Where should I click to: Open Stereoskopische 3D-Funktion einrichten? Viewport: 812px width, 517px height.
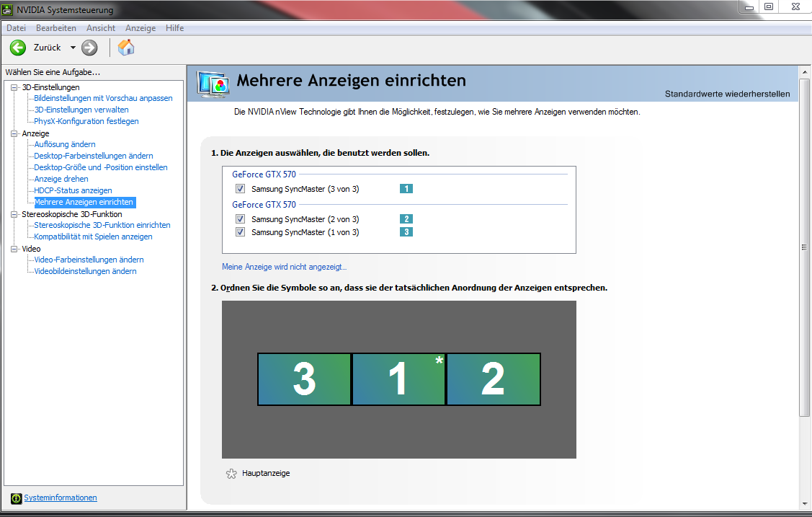click(x=102, y=226)
